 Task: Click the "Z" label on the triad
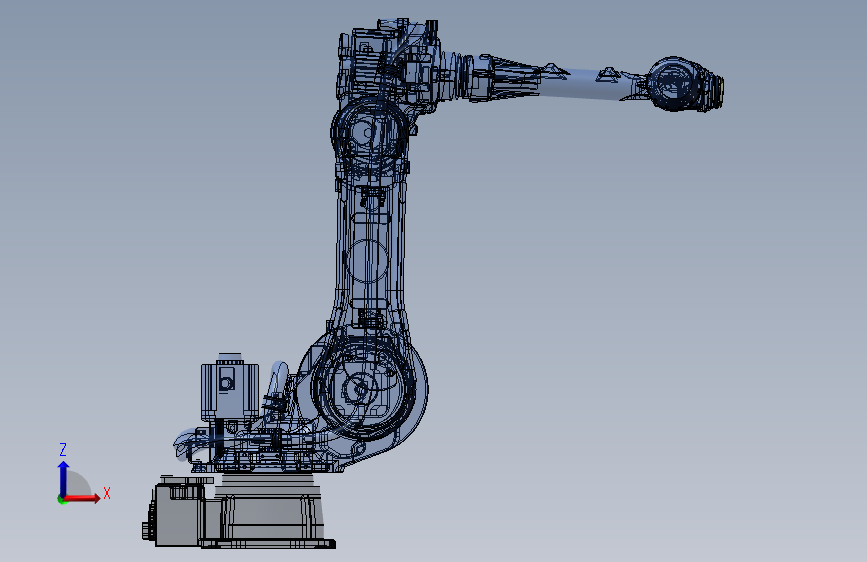[x=63, y=449]
